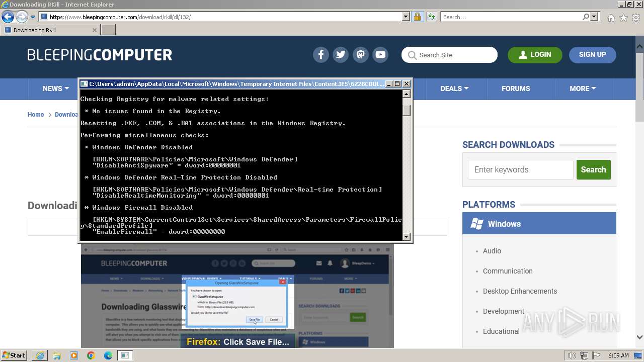
Task: Click the Firefox Save File tutorial image
Action: tap(237, 297)
